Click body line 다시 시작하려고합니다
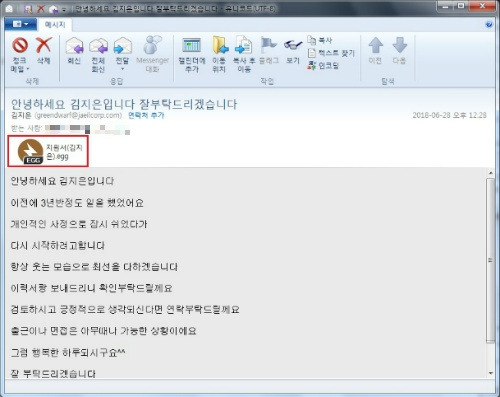 [x=58, y=246]
